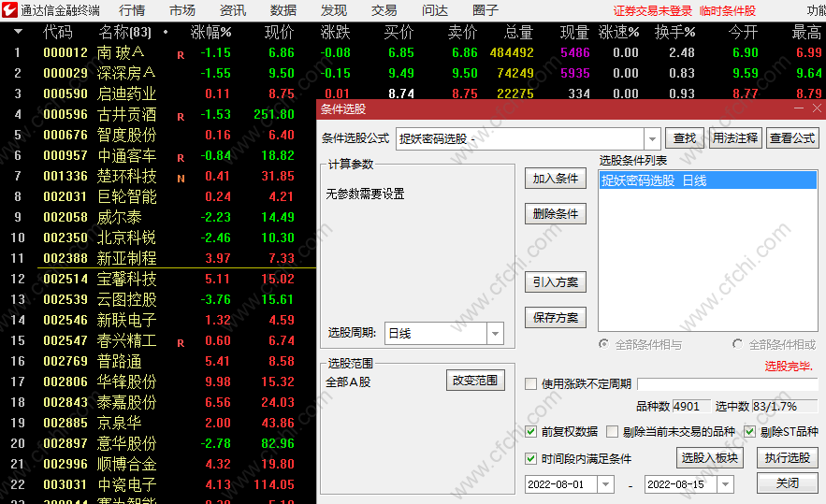Click the 保存方案 button
The height and width of the screenshot is (504, 826).
(556, 318)
